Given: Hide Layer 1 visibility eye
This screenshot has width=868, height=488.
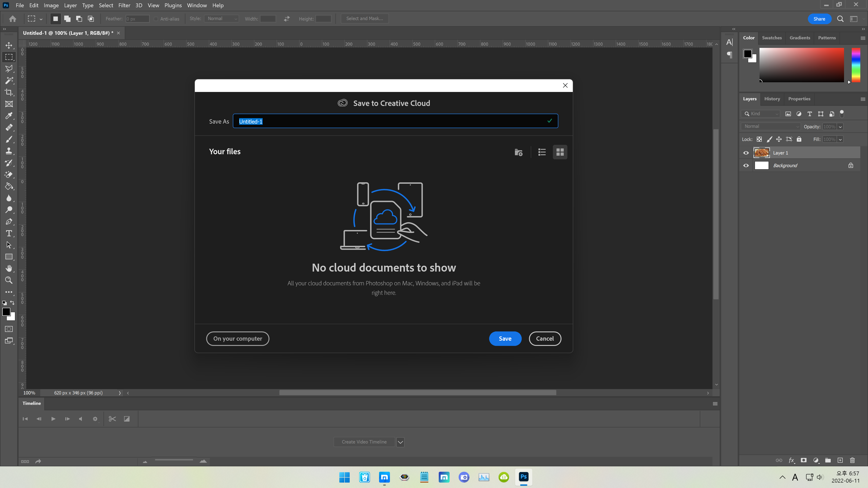Looking at the screenshot, I should [746, 153].
